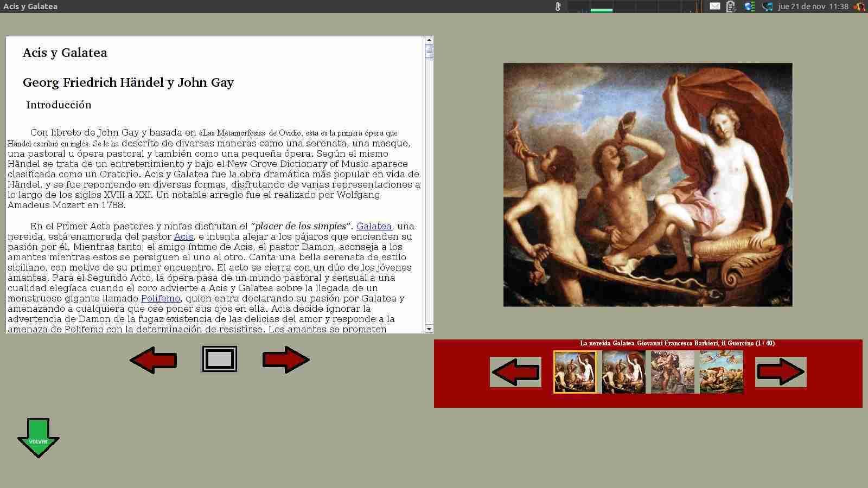Open the mail envelope indicator in the top bar
Viewport: 868px width, 488px height.
pos(715,7)
